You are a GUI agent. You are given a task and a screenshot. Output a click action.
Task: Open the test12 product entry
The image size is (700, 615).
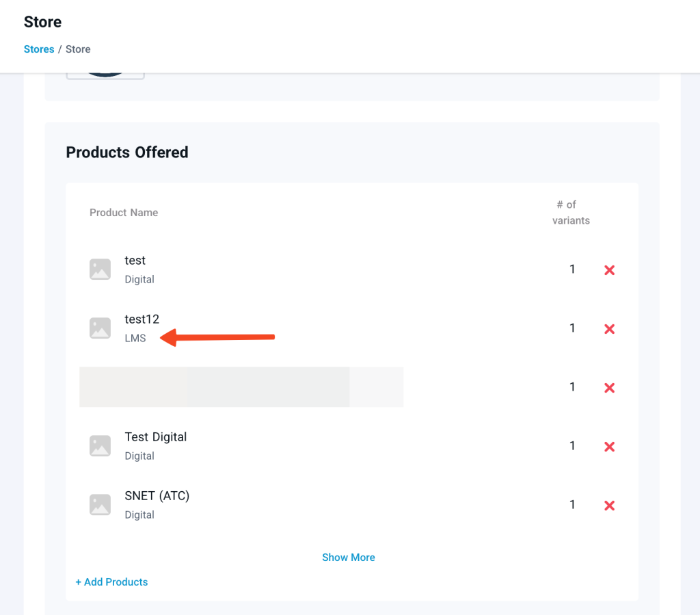pyautogui.click(x=142, y=319)
